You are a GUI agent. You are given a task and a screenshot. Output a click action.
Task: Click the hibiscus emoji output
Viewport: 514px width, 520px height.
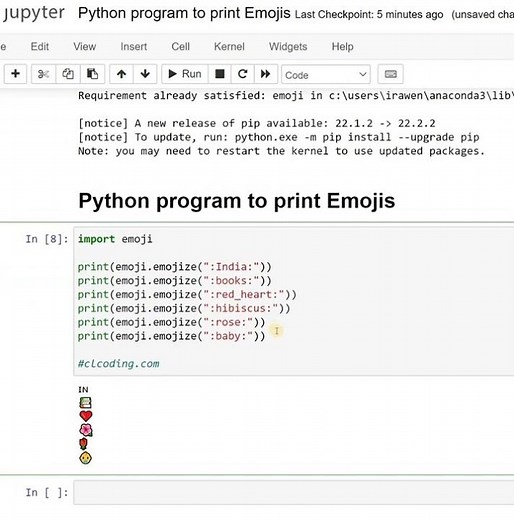click(x=86, y=430)
